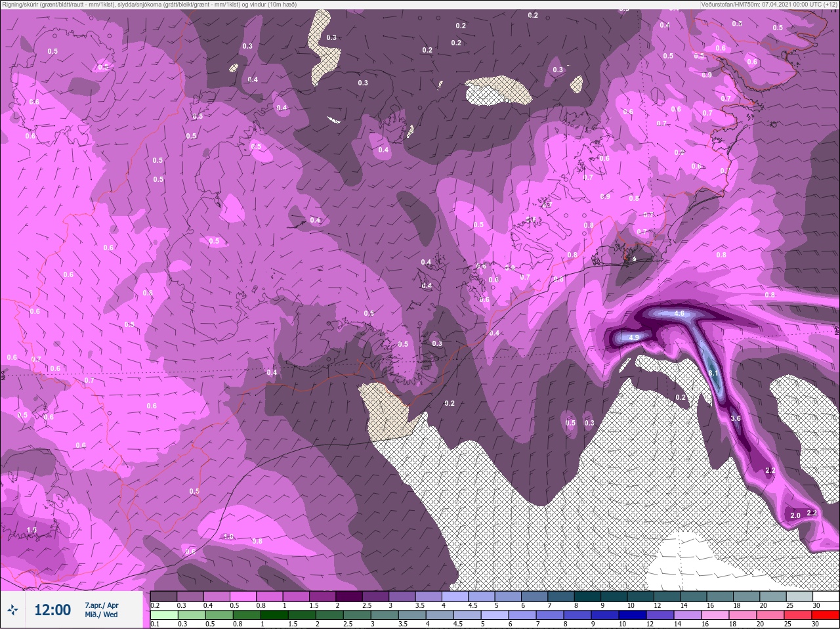Pick lower legend swatch between 0.1 and 0.3
The height and width of the screenshot is (629, 840).
tap(164, 615)
